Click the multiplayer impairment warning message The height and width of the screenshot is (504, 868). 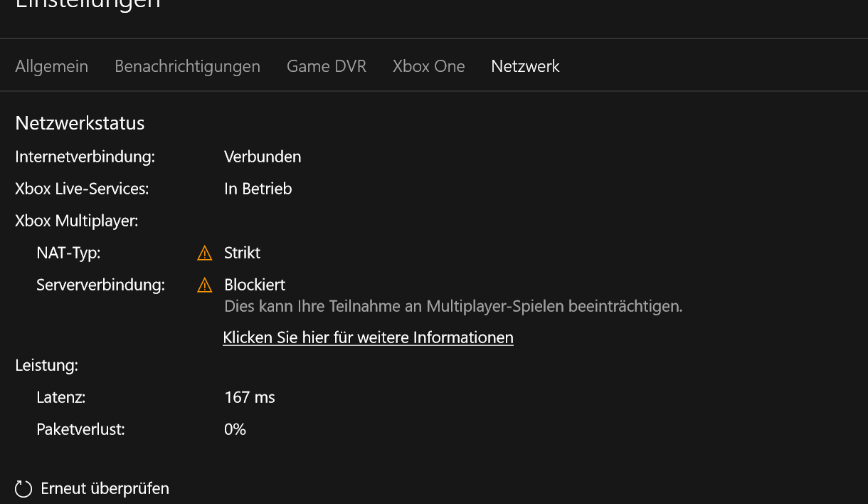453,307
